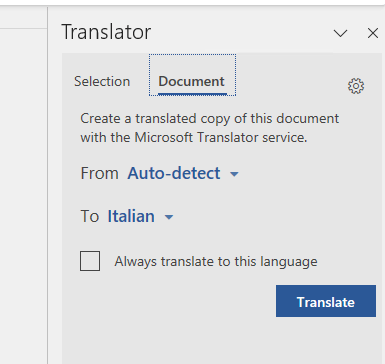Click the Translator pane title

pos(106,32)
